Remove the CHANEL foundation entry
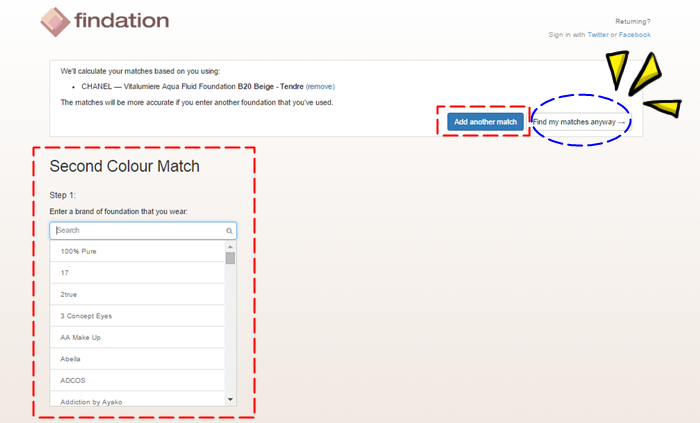 (x=320, y=87)
